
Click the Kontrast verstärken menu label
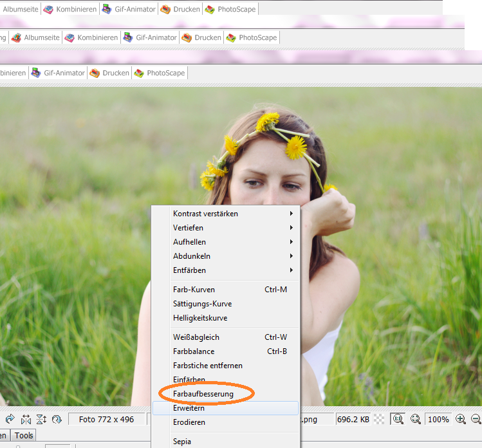click(x=205, y=214)
